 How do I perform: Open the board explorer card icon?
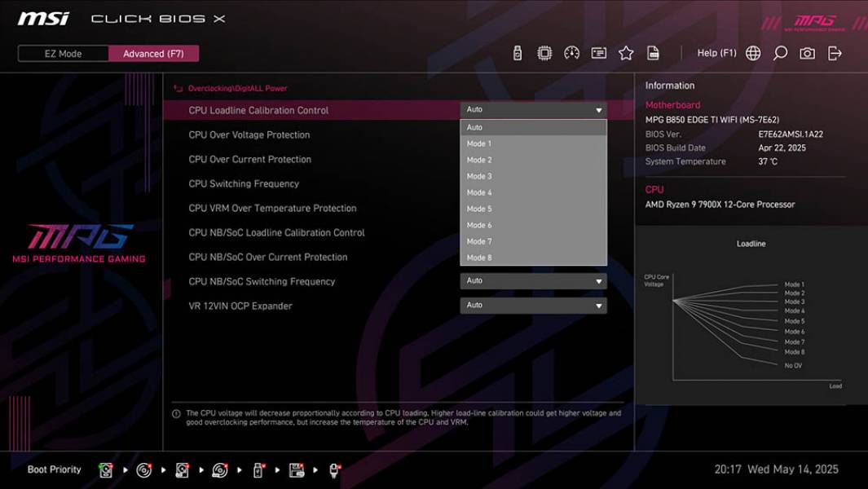tap(598, 53)
